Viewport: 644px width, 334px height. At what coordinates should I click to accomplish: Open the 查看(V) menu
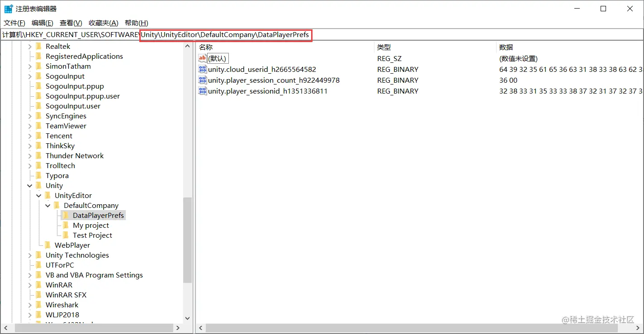pos(71,23)
